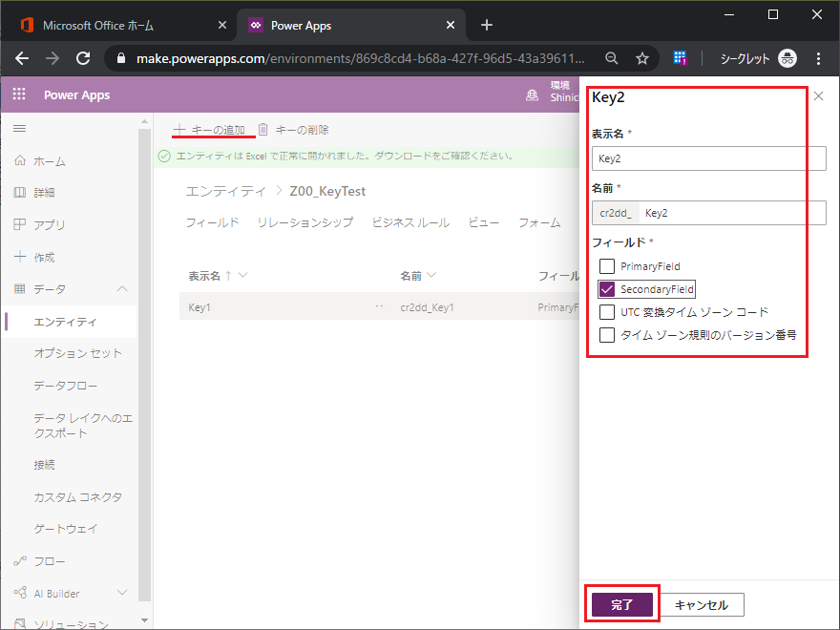Check the PrimaryField checkbox
The width and height of the screenshot is (840, 630).
[x=607, y=265]
